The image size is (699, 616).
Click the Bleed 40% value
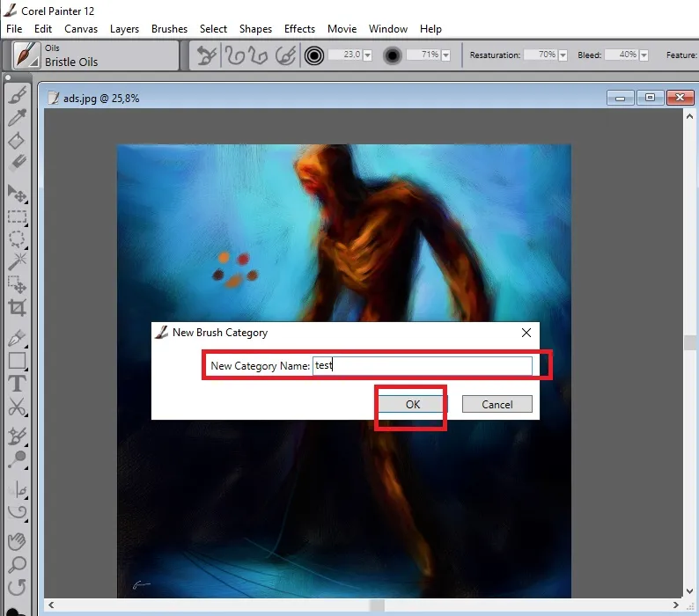(x=622, y=55)
